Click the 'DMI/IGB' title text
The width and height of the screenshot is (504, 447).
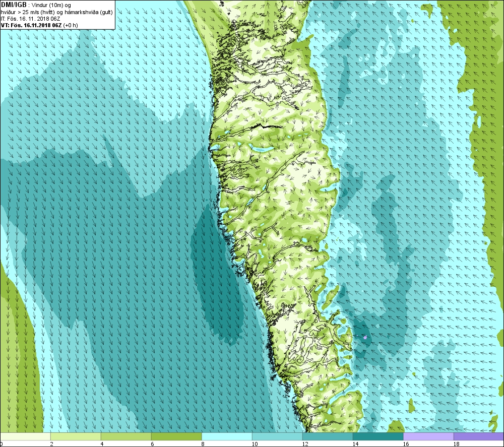pos(14,5)
